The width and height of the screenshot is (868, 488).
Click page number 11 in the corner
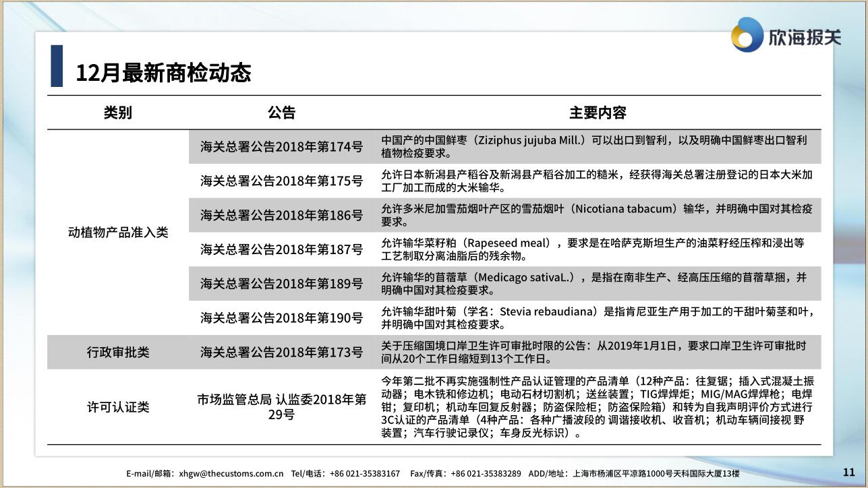click(848, 472)
